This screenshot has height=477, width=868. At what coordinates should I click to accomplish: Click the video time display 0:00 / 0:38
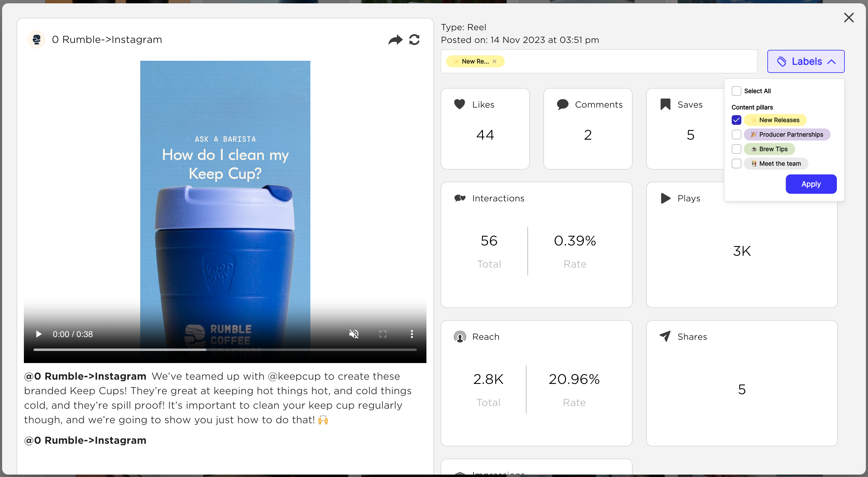coord(73,334)
